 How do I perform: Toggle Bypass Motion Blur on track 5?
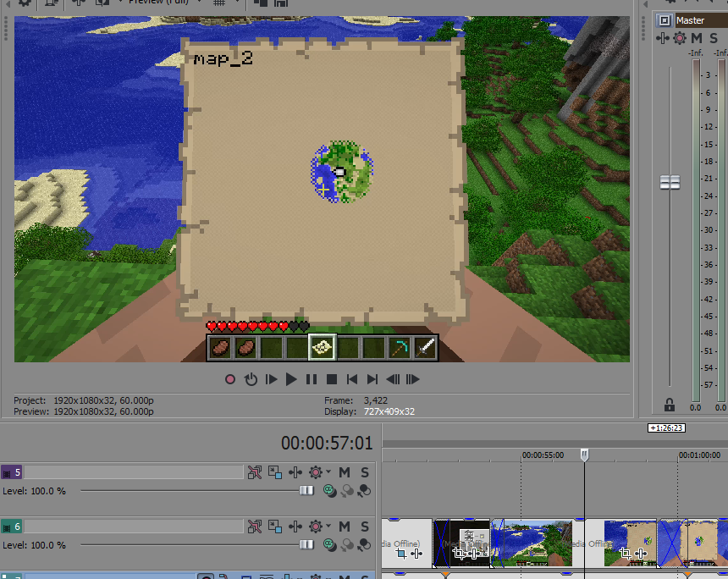pos(255,472)
